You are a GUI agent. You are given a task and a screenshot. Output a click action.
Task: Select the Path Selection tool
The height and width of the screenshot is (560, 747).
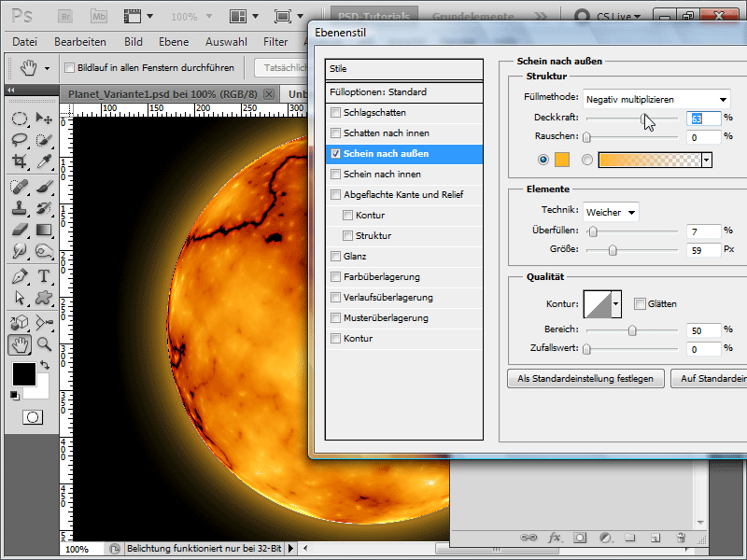pyautogui.click(x=20, y=298)
